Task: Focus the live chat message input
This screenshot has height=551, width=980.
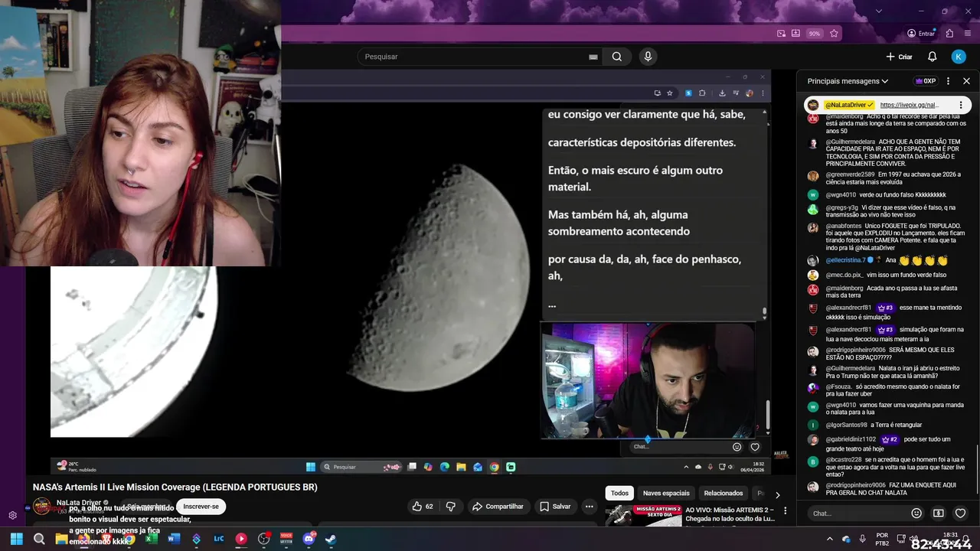Action: [x=857, y=514]
